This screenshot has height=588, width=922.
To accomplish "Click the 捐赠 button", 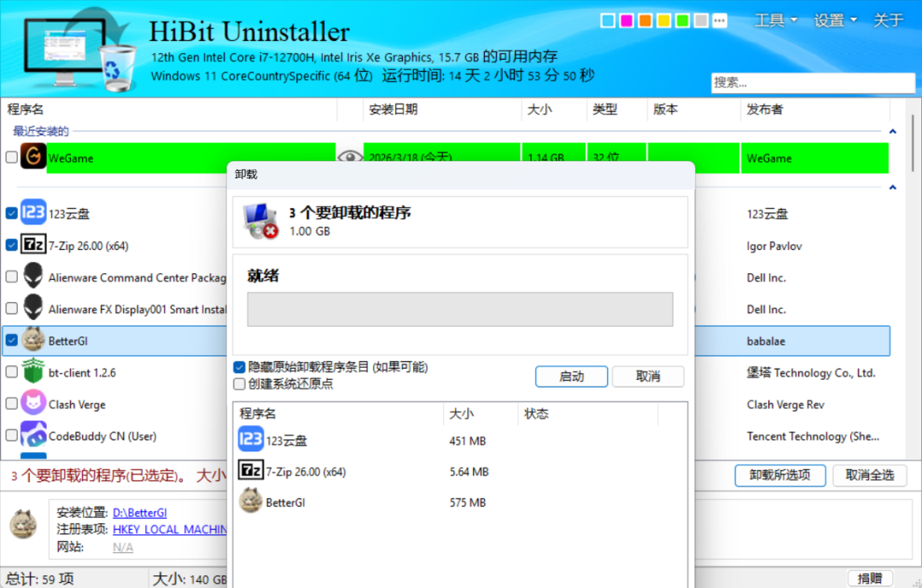I will pyautogui.click(x=870, y=579).
